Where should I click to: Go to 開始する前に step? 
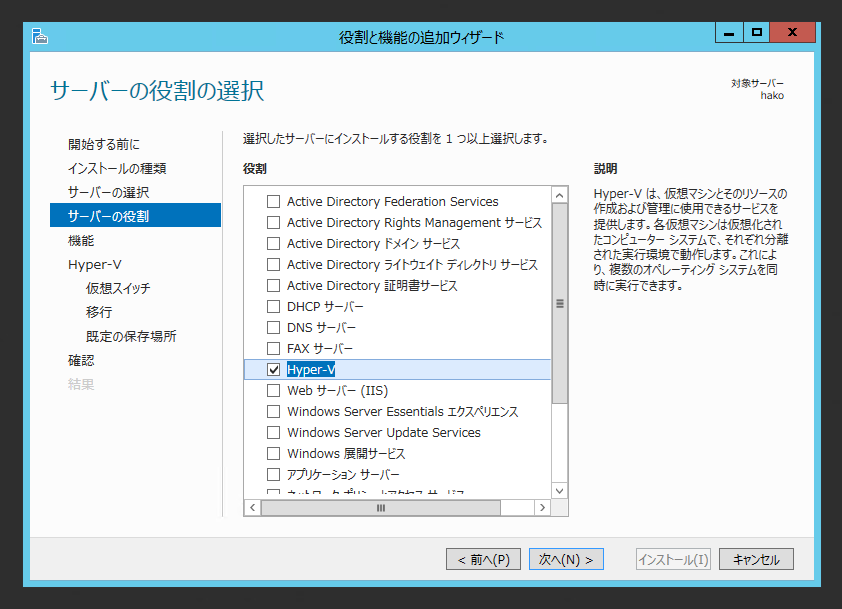(x=104, y=144)
